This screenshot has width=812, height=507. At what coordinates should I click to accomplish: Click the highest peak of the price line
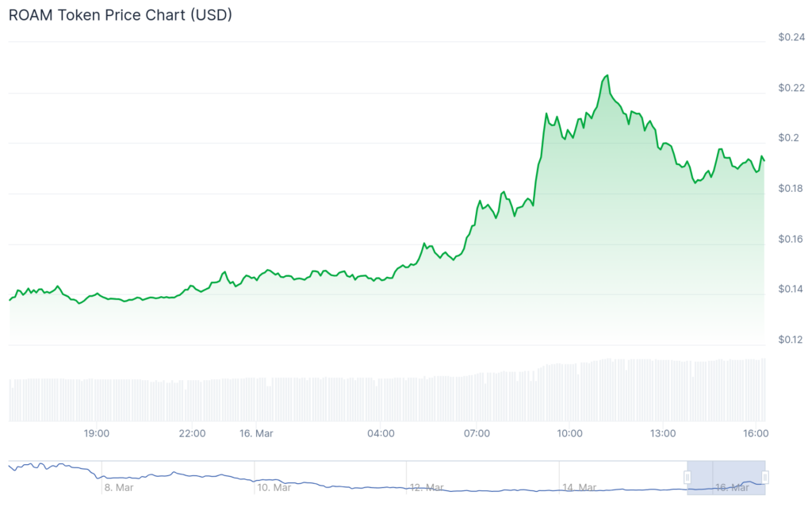607,76
